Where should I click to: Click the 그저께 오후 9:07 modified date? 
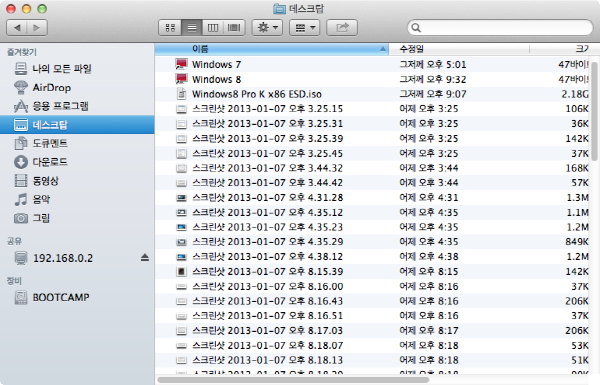pyautogui.click(x=433, y=94)
